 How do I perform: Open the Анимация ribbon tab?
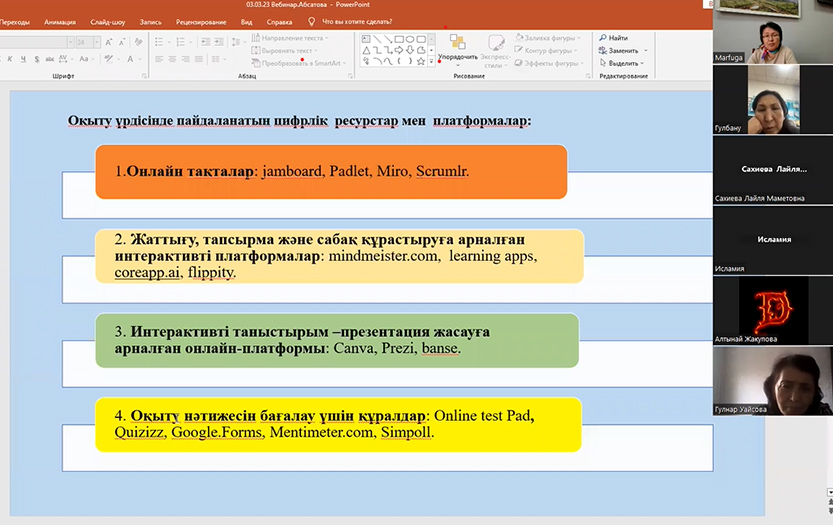(60, 21)
